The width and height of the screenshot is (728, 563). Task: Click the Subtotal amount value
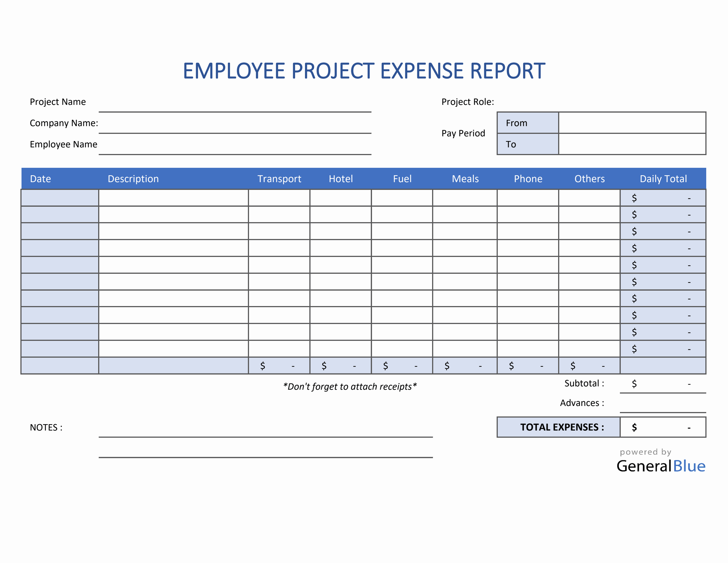tap(663, 384)
